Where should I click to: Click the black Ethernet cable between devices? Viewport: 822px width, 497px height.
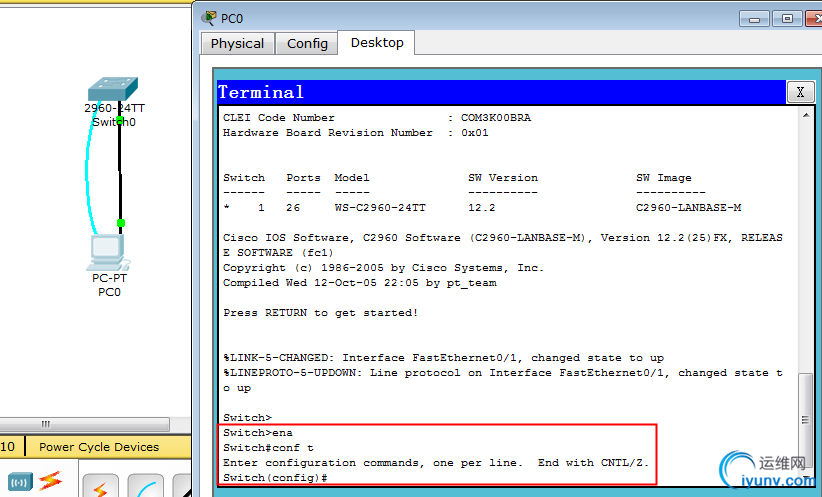[x=120, y=173]
